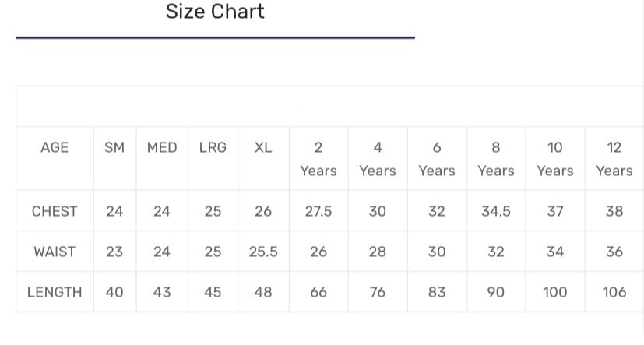Click the CHEST row label
644x345 pixels.
click(x=55, y=211)
